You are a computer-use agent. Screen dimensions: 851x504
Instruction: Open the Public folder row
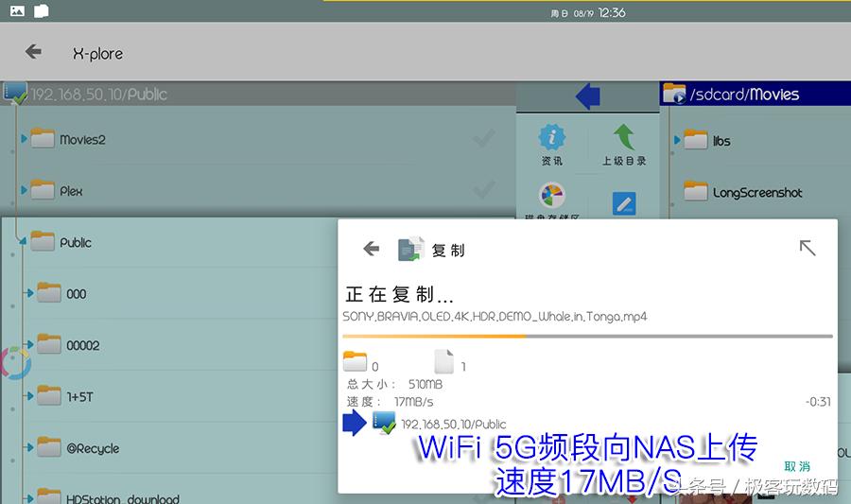pos(169,242)
